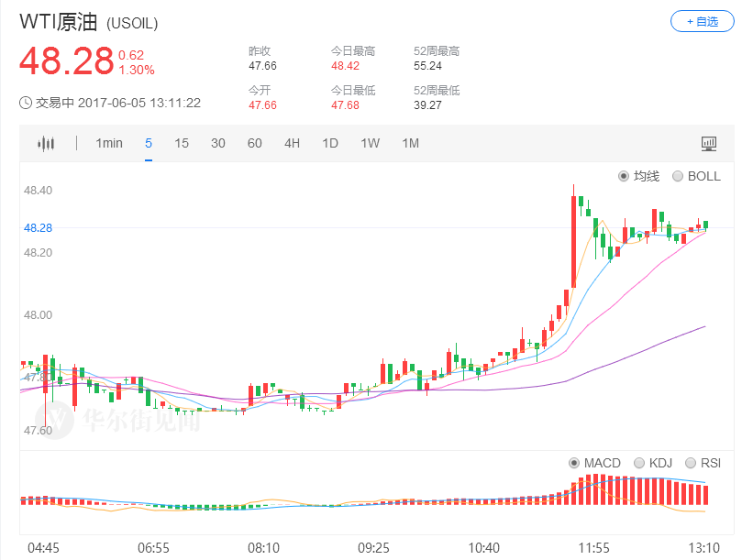Click the 06:55 time axis label
This screenshot has height=560, width=753.
153,548
